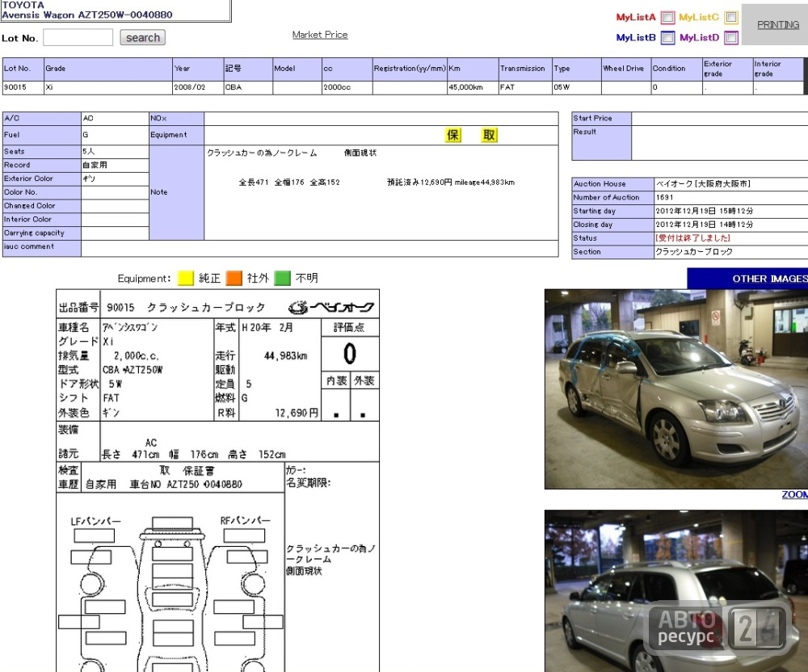Click the 45,000km mileage cell
This screenshot has width=808, height=672.
coord(473,87)
